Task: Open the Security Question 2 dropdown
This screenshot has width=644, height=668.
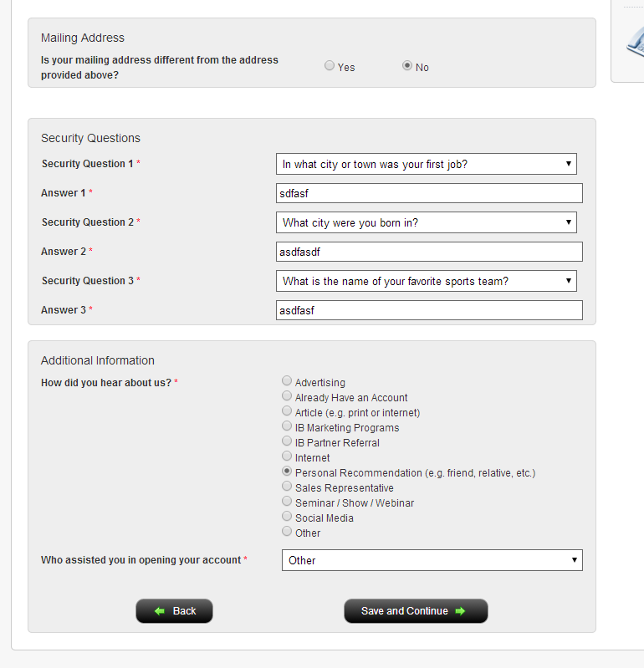Action: point(427,222)
